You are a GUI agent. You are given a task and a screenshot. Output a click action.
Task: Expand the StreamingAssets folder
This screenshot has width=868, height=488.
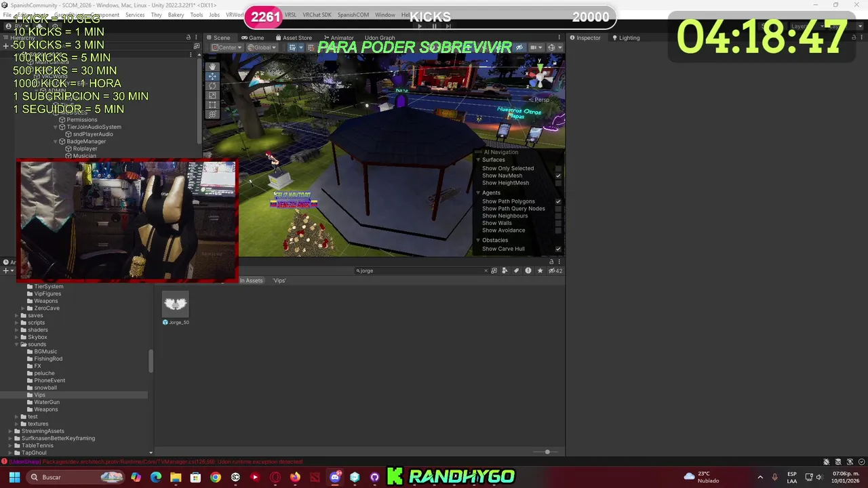click(10, 431)
